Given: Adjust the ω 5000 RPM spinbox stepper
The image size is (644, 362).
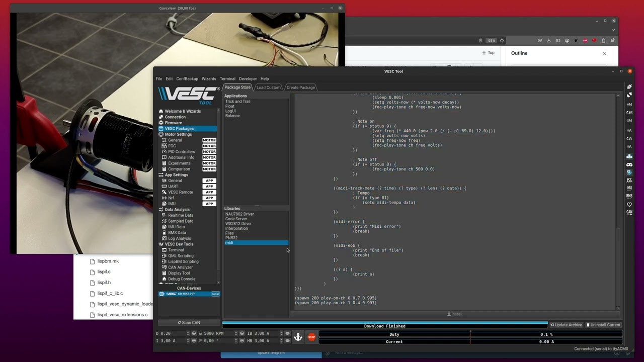Looking at the screenshot, I should (235, 333).
